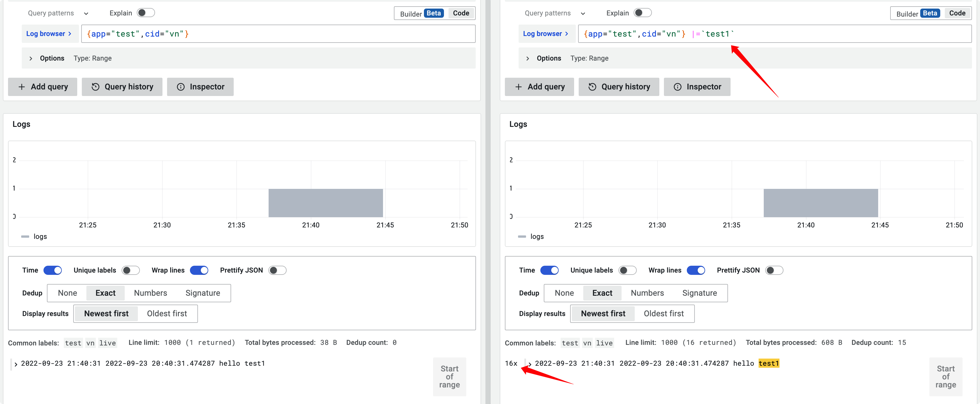Click the history clock icon in left panel
This screenshot has width=980, height=404.
96,87
